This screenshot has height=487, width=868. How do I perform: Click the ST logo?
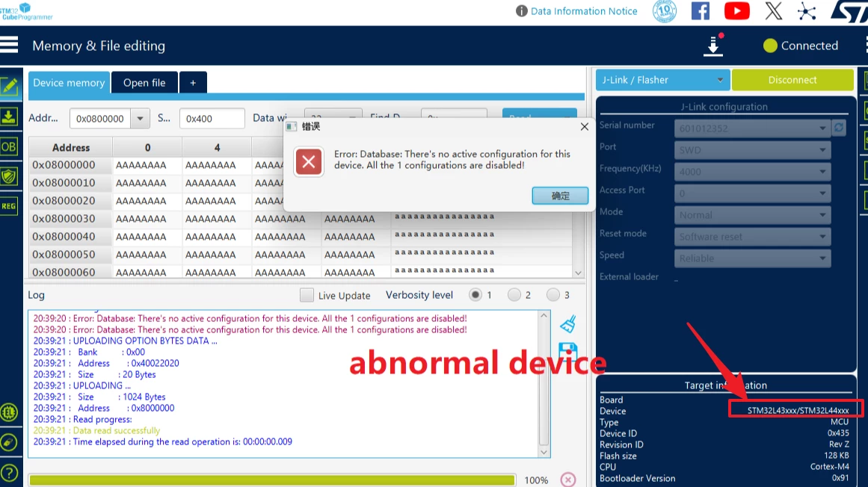pyautogui.click(x=850, y=12)
